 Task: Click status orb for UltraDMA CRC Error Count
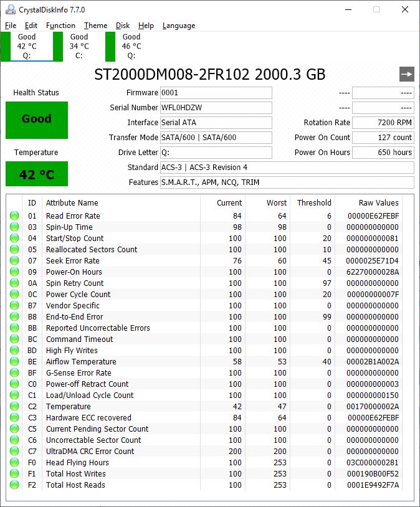coord(14,451)
